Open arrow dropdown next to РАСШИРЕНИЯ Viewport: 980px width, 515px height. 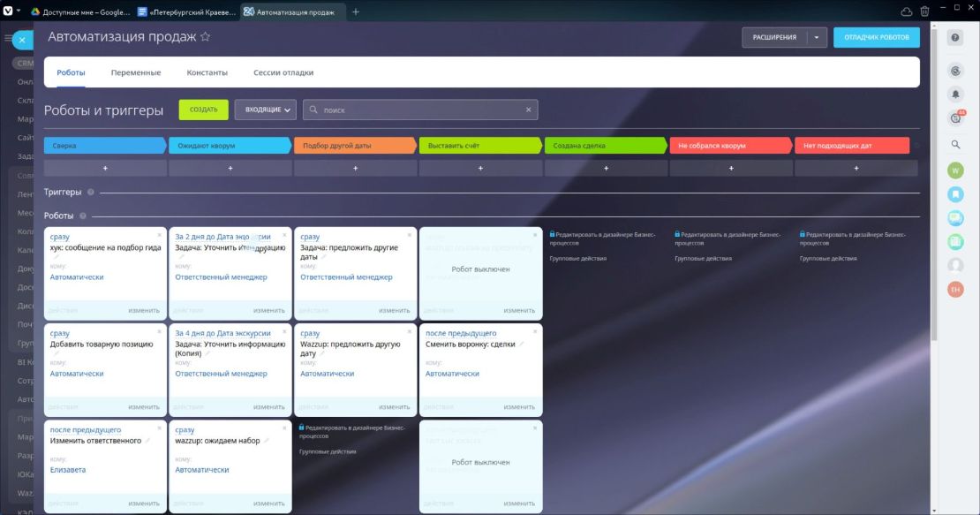pyautogui.click(x=817, y=37)
